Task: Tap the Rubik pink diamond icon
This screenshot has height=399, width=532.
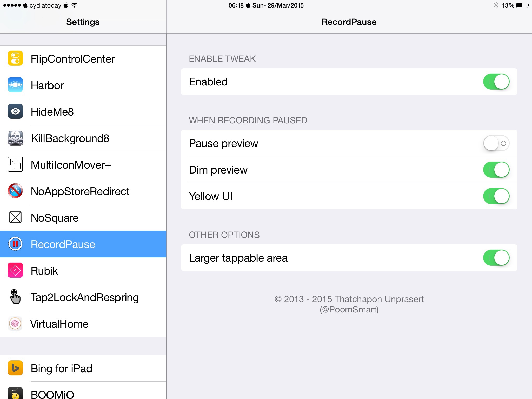Action: pyautogui.click(x=15, y=270)
